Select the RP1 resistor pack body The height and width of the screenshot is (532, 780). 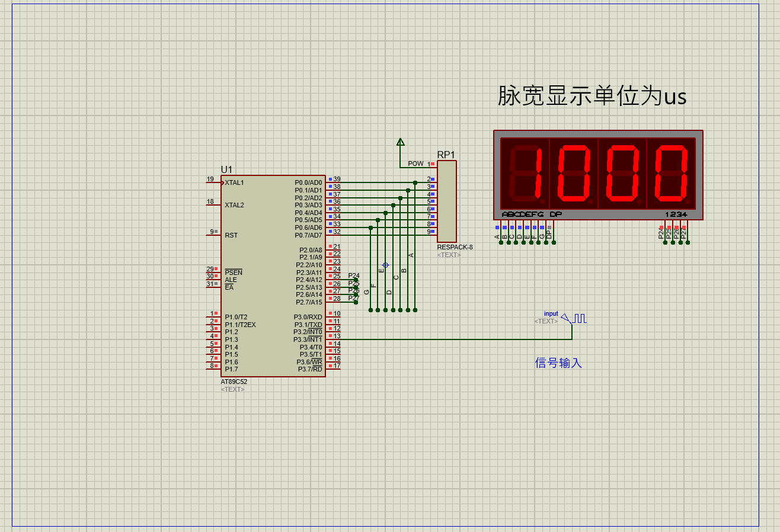[447, 201]
